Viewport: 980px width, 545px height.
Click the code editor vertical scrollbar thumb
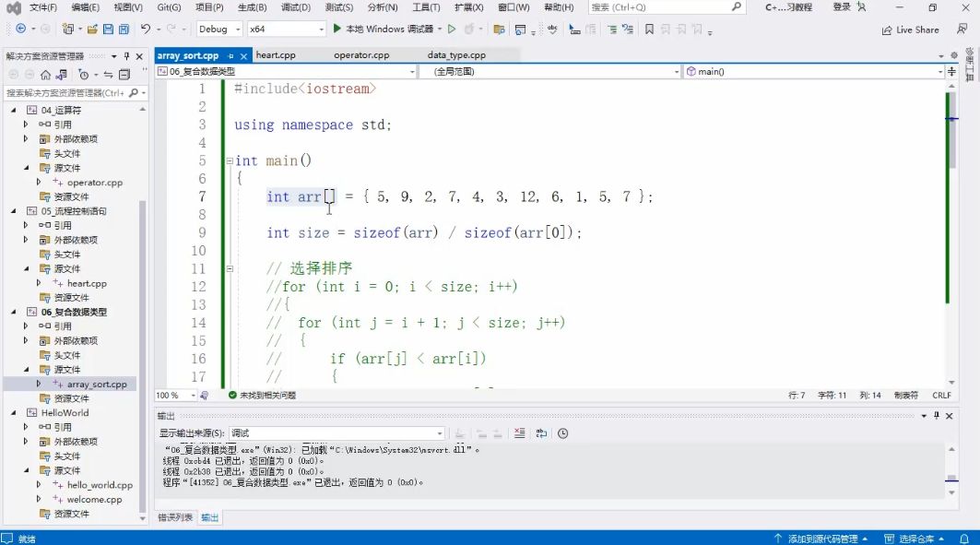[951, 131]
